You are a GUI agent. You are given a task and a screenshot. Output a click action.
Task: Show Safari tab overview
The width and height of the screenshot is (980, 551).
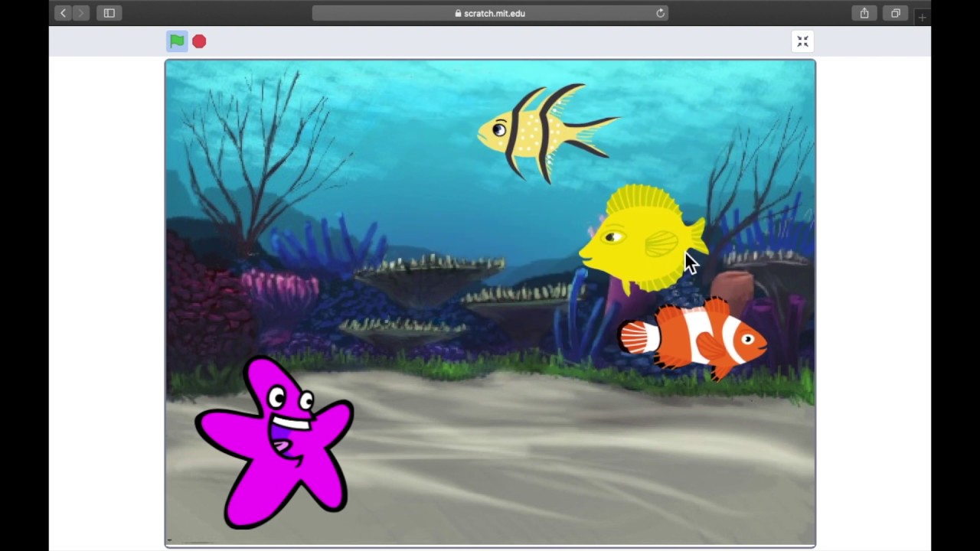pyautogui.click(x=895, y=13)
